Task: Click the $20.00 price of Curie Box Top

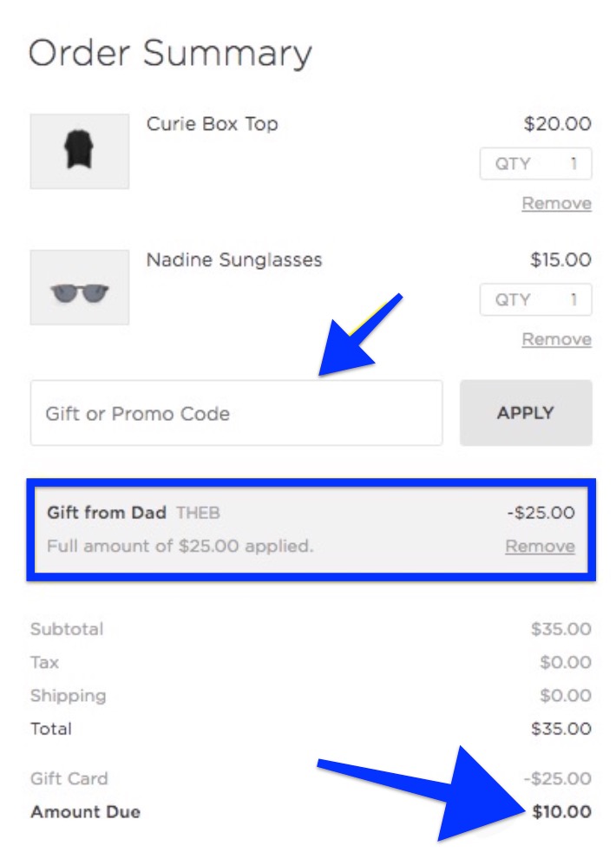Action: [x=557, y=124]
